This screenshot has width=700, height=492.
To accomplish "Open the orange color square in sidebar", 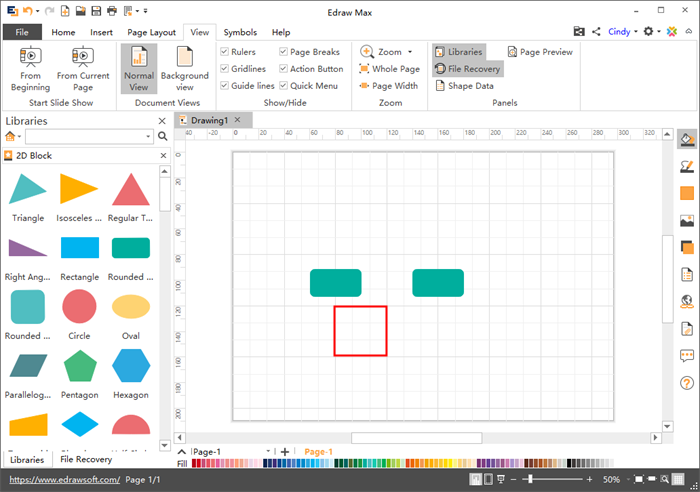I will (x=687, y=193).
